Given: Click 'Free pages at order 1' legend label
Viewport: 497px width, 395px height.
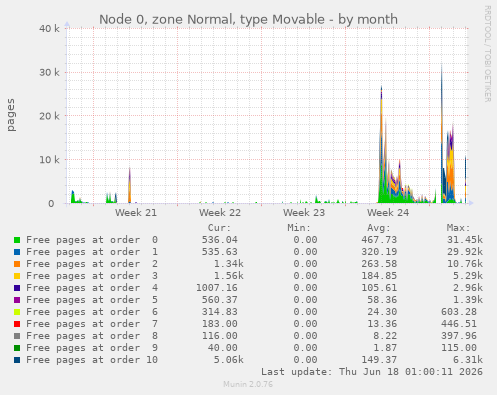Looking at the screenshot, I should pos(92,252).
